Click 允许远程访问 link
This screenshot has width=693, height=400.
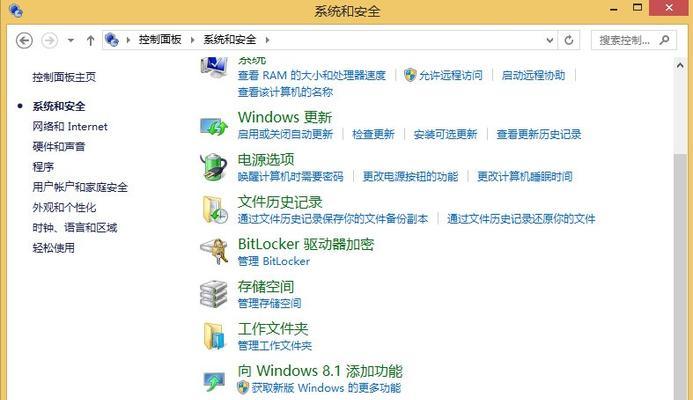(x=451, y=76)
